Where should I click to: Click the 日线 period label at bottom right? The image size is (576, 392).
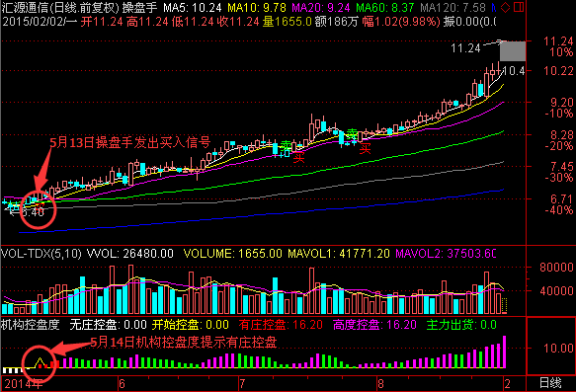[550, 383]
